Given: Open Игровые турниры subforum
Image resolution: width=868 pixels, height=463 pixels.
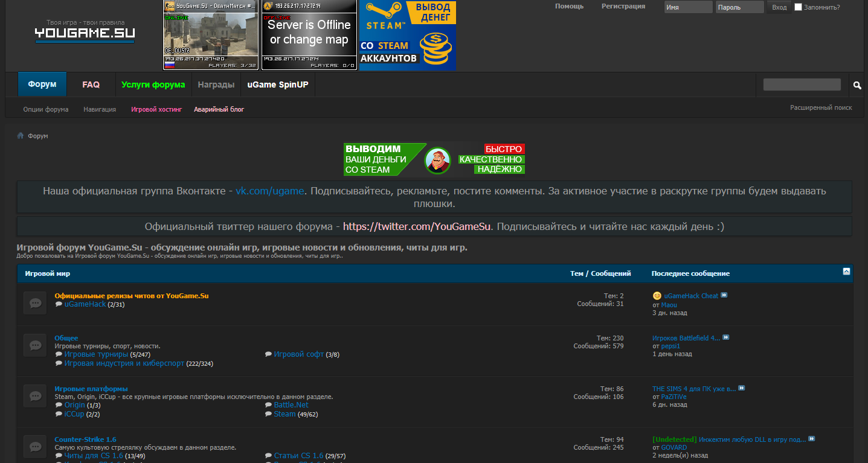Looking at the screenshot, I should click(x=96, y=354).
